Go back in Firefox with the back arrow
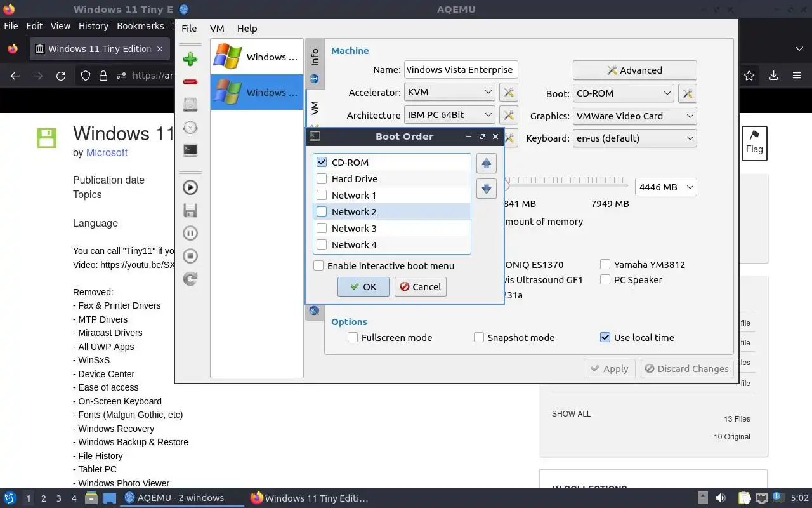Image resolution: width=812 pixels, height=508 pixels. click(15, 76)
